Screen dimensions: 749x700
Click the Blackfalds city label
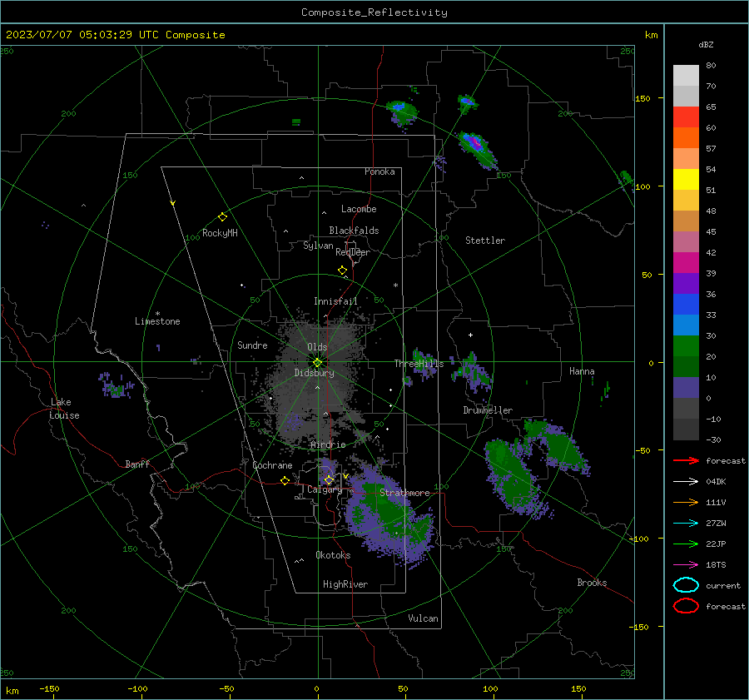(354, 231)
